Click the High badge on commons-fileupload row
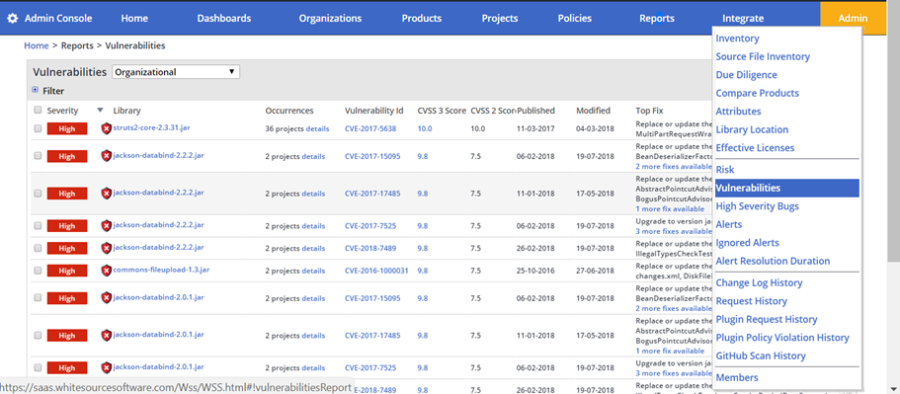The image size is (900, 394). tap(67, 270)
